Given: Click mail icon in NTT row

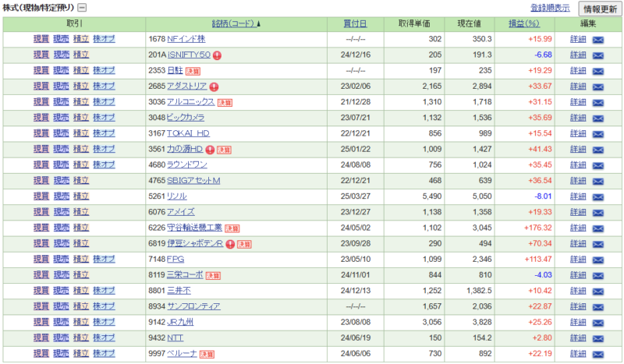Looking at the screenshot, I should click(597, 339).
